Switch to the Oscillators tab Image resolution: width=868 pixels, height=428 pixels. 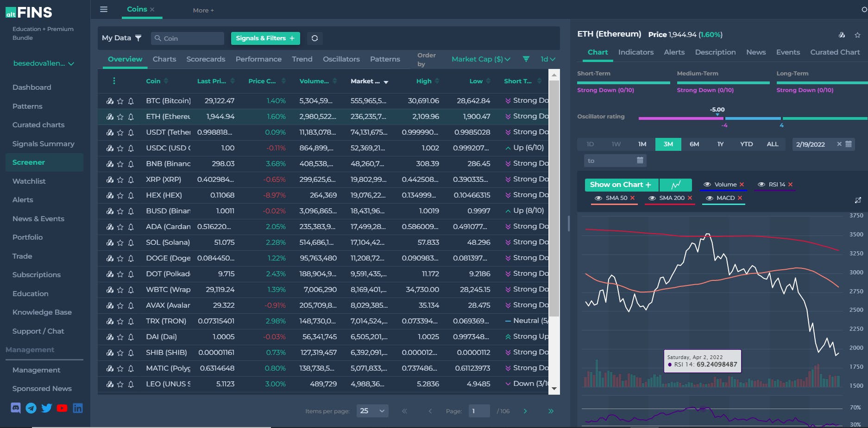tap(341, 59)
